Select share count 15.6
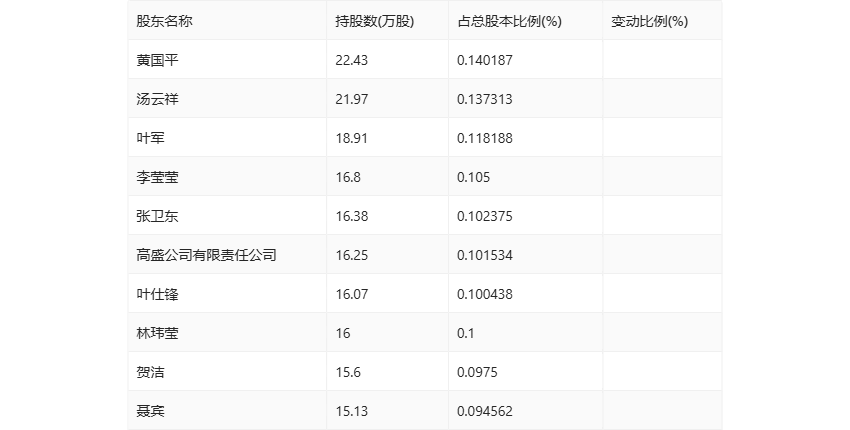Screen dimensions: 850x430 coord(348,372)
